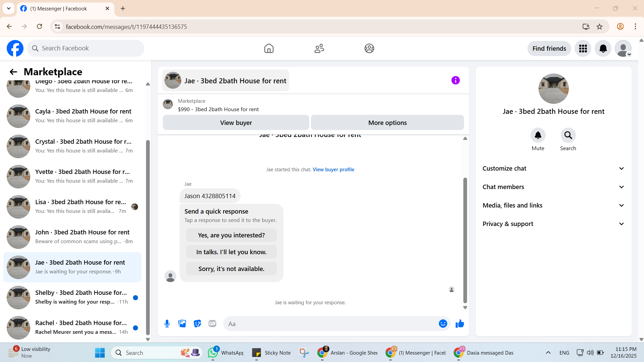The width and height of the screenshot is (644, 362).
Task: Open Shelby's unread conversation
Action: coord(72,298)
